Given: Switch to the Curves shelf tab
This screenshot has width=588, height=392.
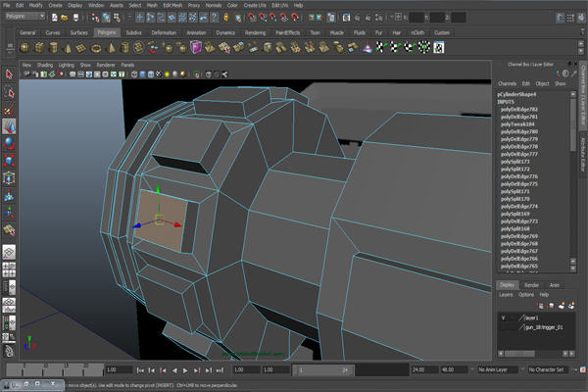Looking at the screenshot, I should (53, 32).
